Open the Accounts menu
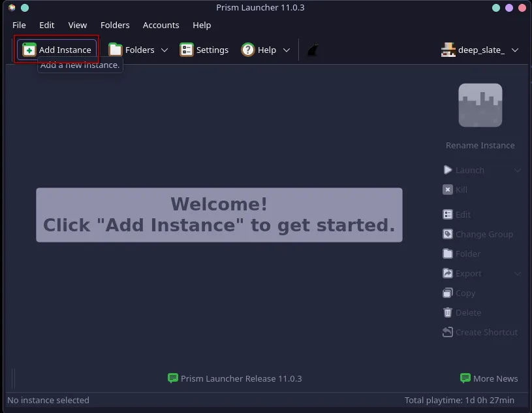The image size is (532, 413). click(161, 25)
